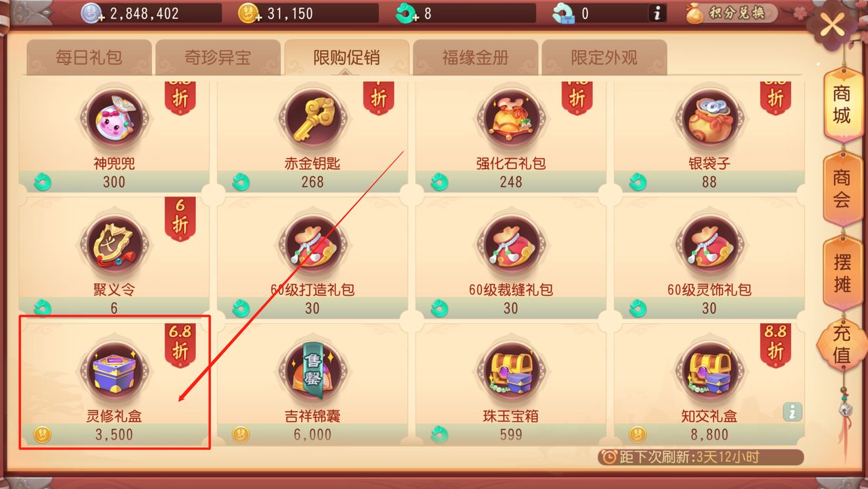Open the 充值 recharge button
Image resolution: width=868 pixels, height=489 pixels.
[842, 344]
